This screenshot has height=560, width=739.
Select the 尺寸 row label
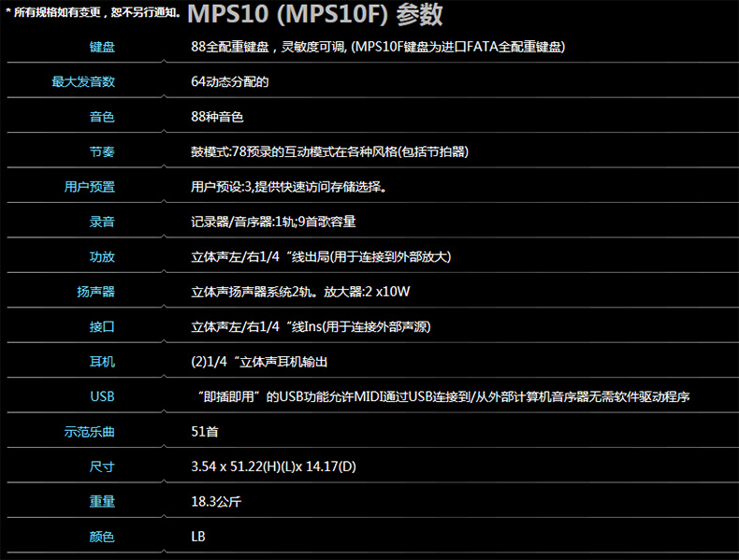102,467
